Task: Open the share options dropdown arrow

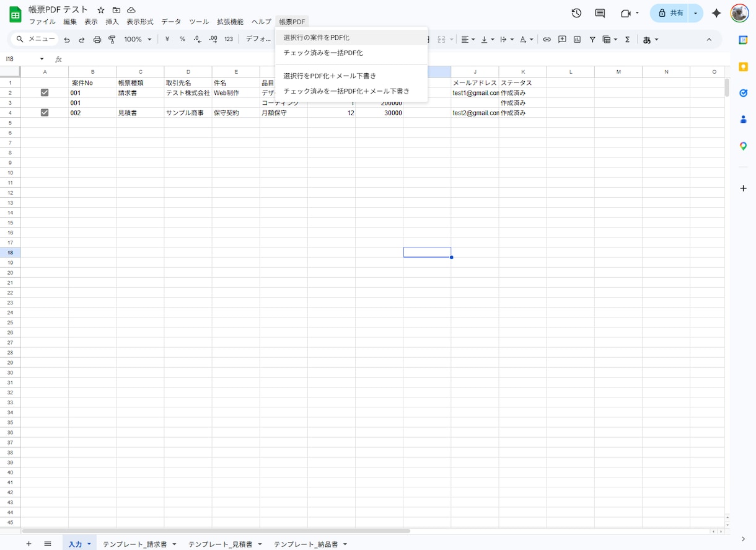Action: pos(695,13)
